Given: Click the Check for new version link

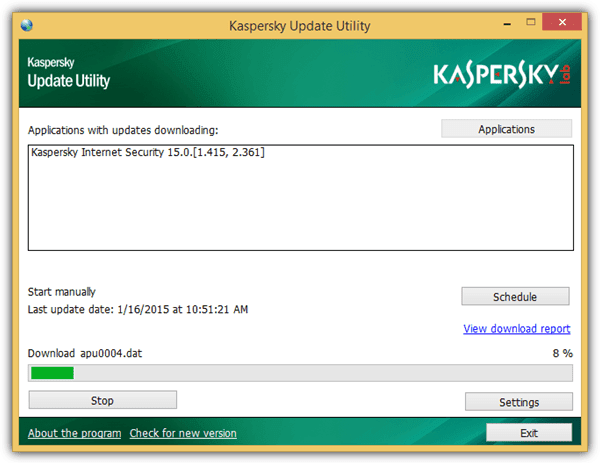Looking at the screenshot, I should (x=183, y=433).
